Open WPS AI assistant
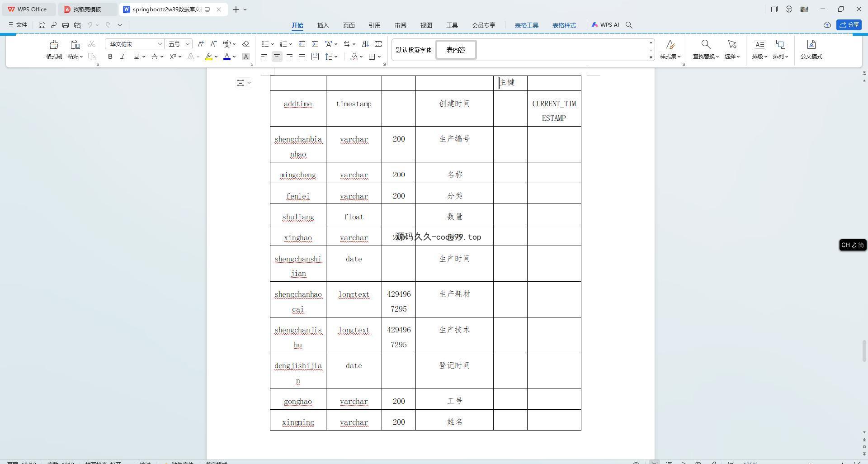This screenshot has width=868, height=464. pos(605,25)
